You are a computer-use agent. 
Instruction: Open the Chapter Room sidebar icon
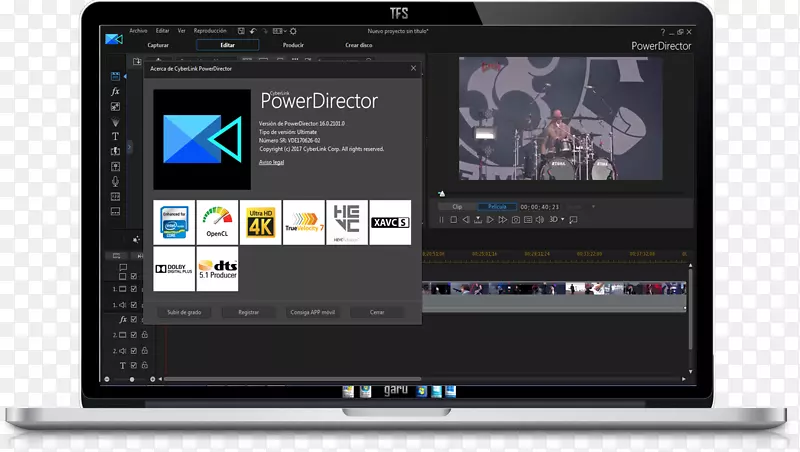click(x=115, y=196)
